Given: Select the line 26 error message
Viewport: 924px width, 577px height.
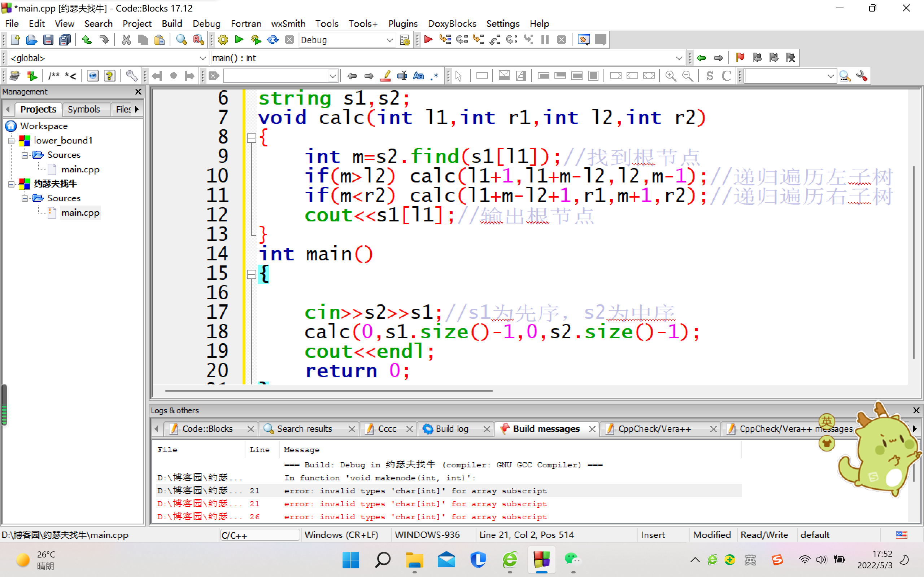Looking at the screenshot, I should [415, 517].
